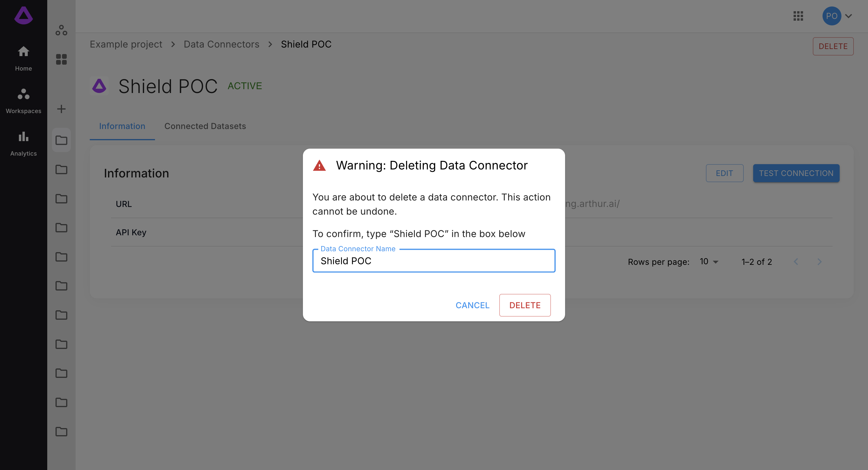This screenshot has width=868, height=470.
Task: Click the three-circles workspace icon
Action: pos(61,30)
